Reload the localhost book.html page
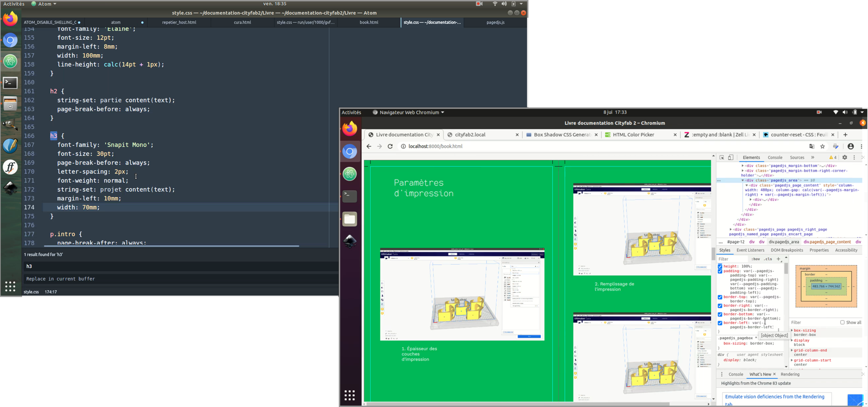 [x=390, y=146]
